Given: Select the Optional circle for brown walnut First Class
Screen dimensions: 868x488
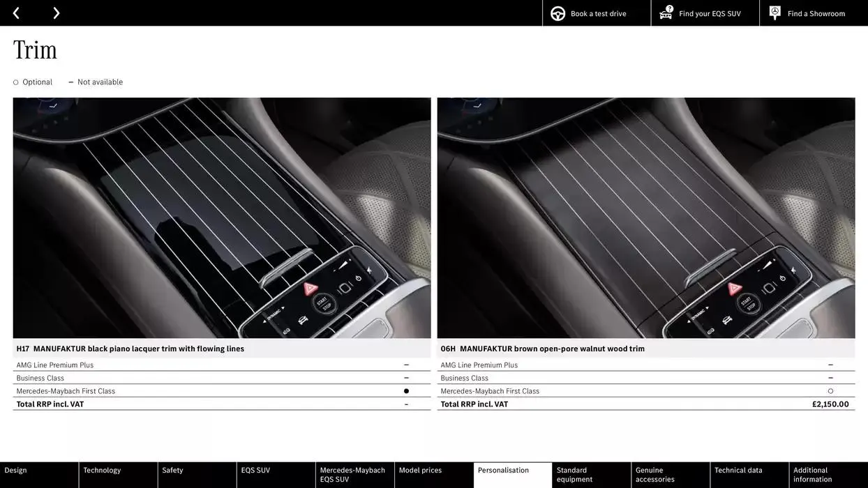Looking at the screenshot, I should pyautogui.click(x=830, y=390).
